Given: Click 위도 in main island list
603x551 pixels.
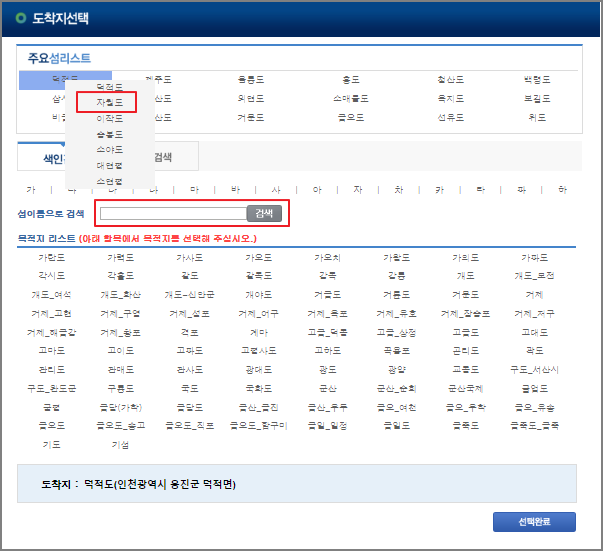Looking at the screenshot, I should click(537, 117).
